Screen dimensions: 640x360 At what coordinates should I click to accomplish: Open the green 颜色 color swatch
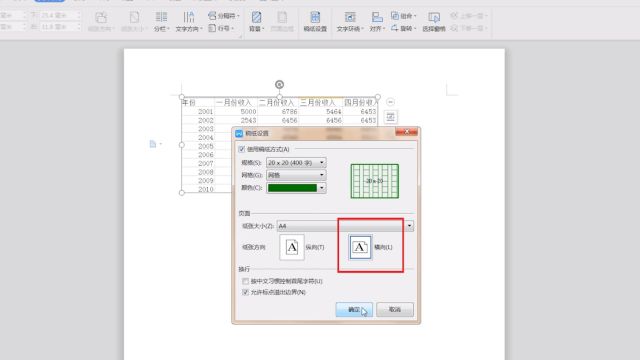296,188
